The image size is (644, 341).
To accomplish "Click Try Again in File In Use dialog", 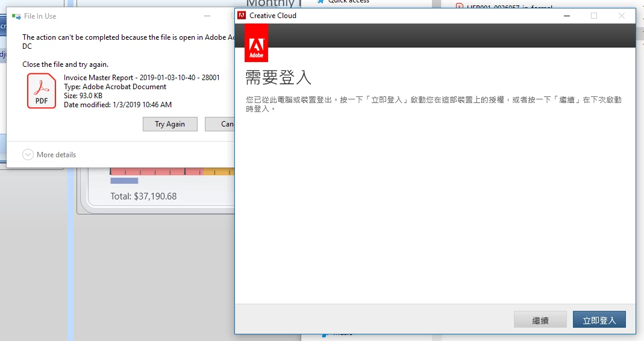I will coord(170,124).
